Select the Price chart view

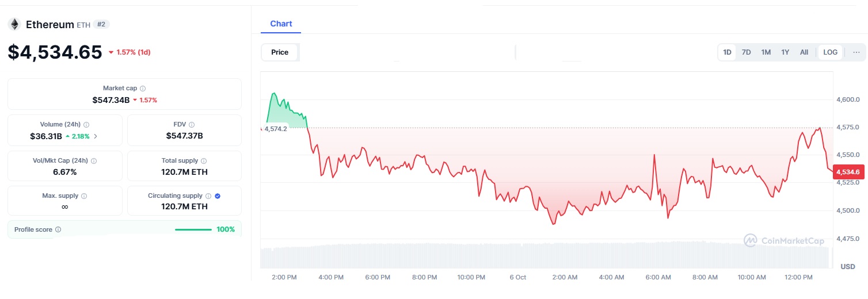(280, 52)
